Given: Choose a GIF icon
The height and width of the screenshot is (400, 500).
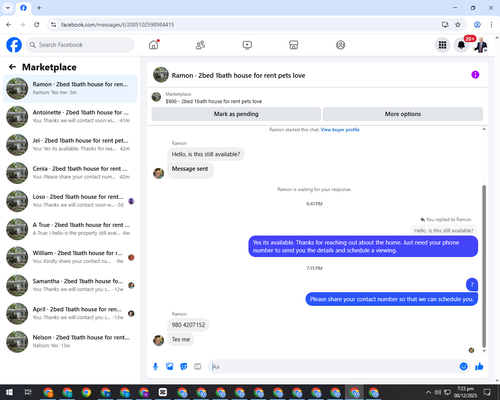Looking at the screenshot, I should pos(198,367).
